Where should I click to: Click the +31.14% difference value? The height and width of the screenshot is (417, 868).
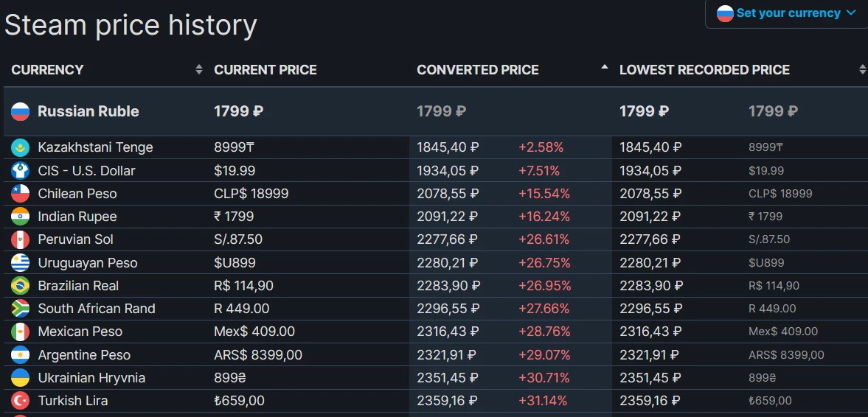coord(543,401)
